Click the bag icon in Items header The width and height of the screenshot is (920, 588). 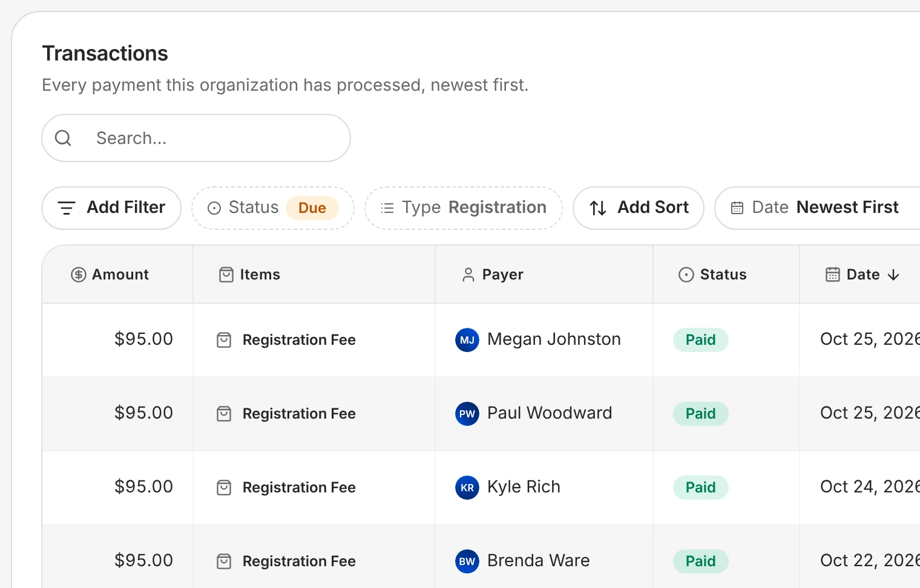(x=226, y=275)
